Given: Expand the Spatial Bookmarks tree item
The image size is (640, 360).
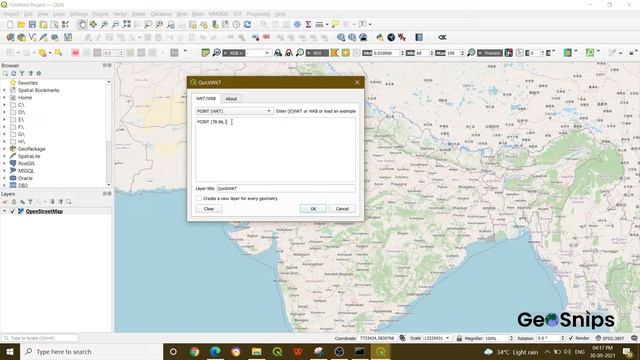Looking at the screenshot, I should [4, 90].
